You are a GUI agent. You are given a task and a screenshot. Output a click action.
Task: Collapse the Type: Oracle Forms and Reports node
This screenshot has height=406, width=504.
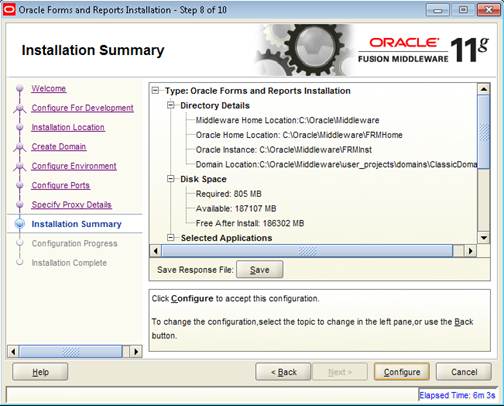point(155,91)
